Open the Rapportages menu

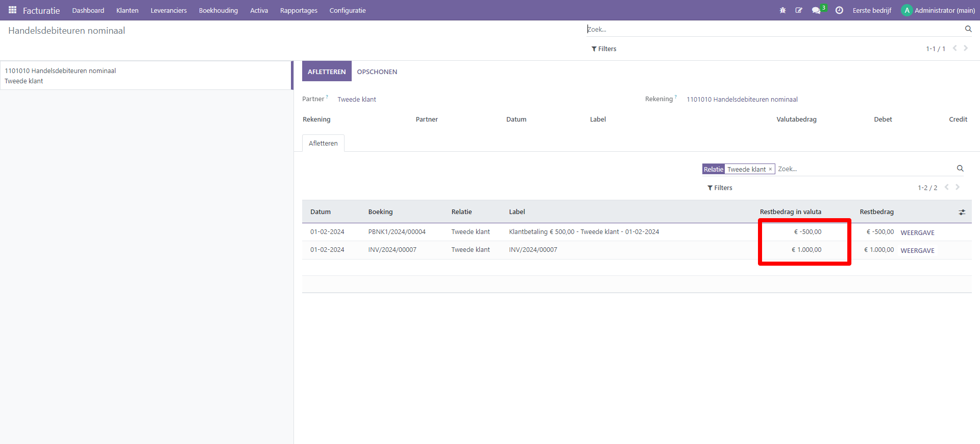(299, 10)
